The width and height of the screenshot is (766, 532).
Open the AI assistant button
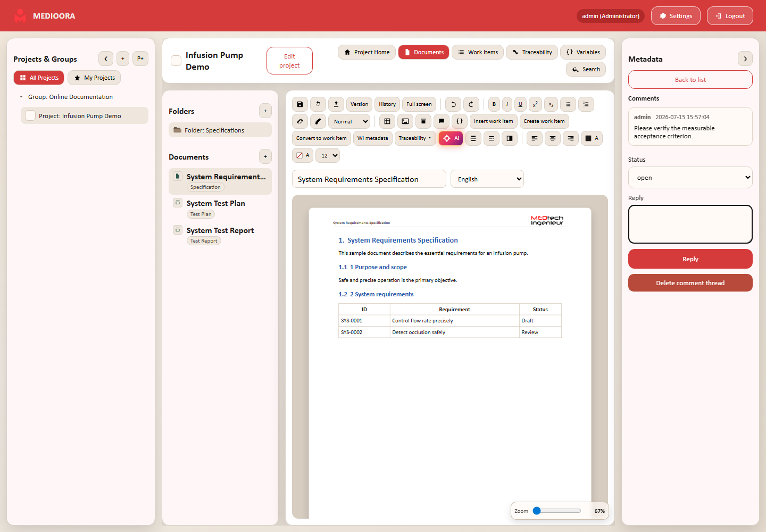(x=451, y=138)
